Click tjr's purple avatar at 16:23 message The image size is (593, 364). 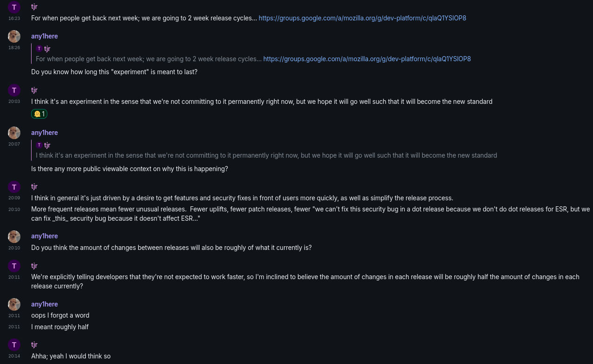(x=14, y=7)
